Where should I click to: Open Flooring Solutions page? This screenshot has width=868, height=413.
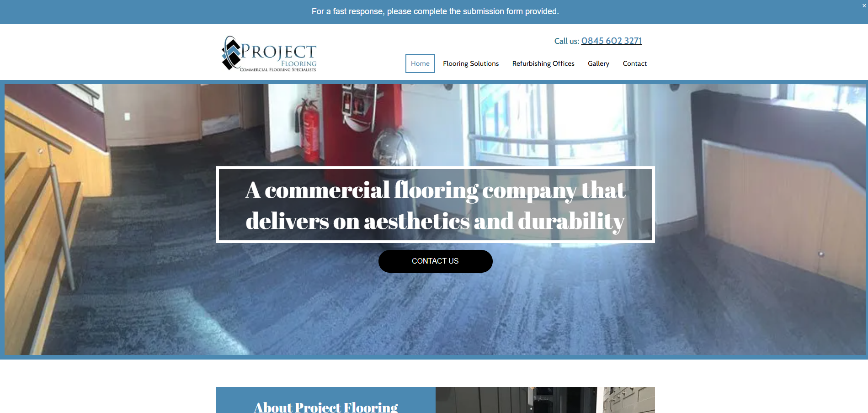pyautogui.click(x=471, y=64)
